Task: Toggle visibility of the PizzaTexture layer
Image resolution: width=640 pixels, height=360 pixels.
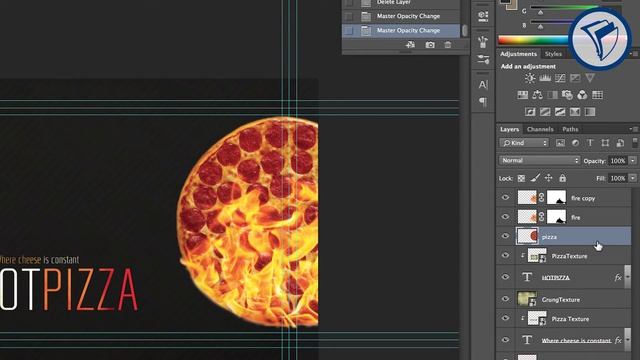Action: point(505,256)
